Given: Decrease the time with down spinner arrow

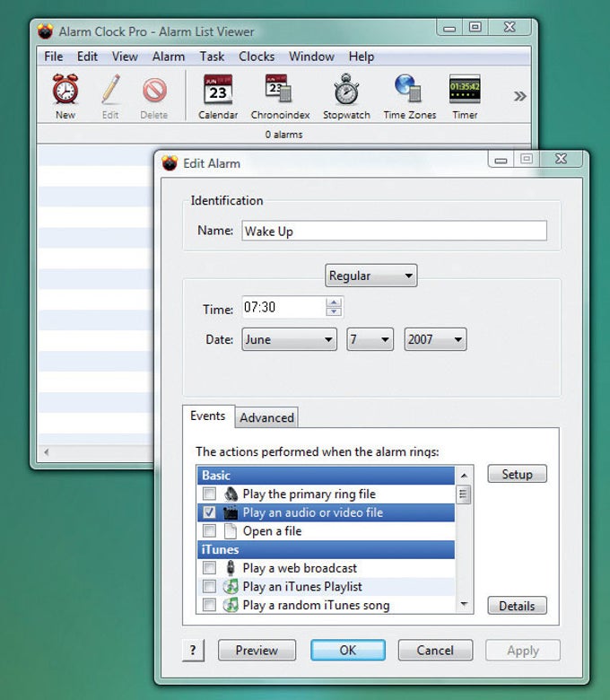Looking at the screenshot, I should (334, 311).
